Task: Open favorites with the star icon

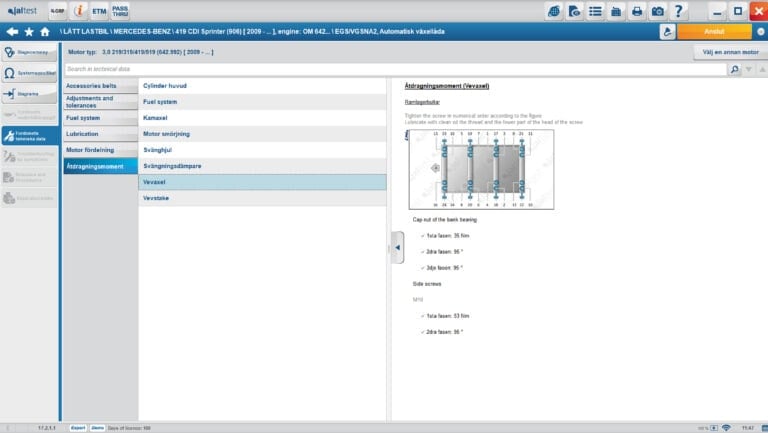Action: coord(28,32)
